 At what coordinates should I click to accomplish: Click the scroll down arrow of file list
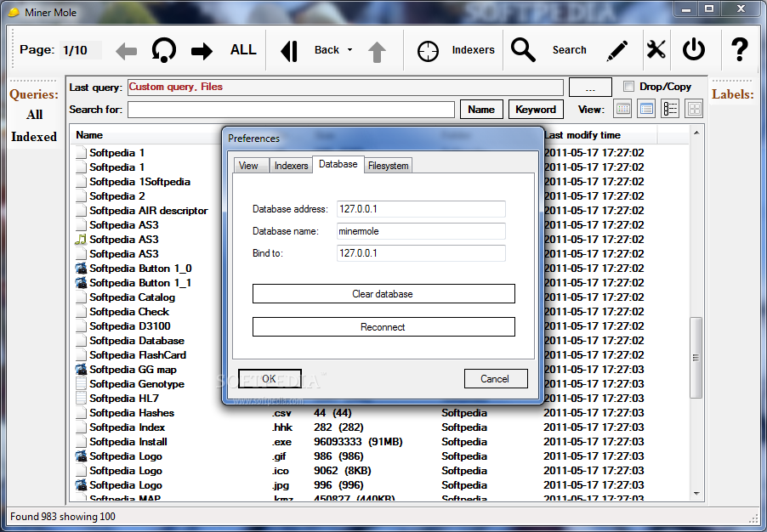click(x=696, y=494)
